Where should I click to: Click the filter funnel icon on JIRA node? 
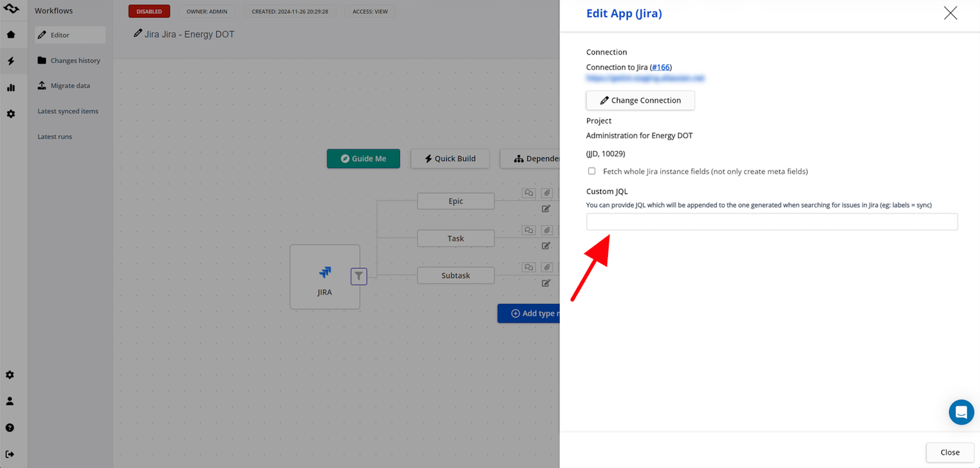click(x=358, y=276)
